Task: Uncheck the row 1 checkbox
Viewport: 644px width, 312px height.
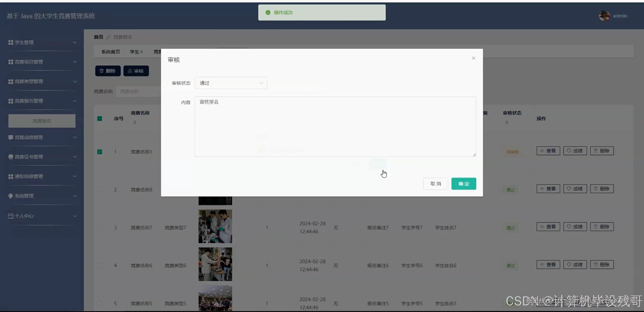Action: point(100,152)
